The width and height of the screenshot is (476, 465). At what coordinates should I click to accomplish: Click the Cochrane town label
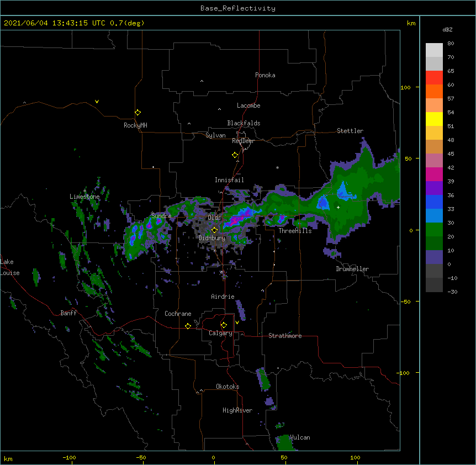[x=178, y=314]
